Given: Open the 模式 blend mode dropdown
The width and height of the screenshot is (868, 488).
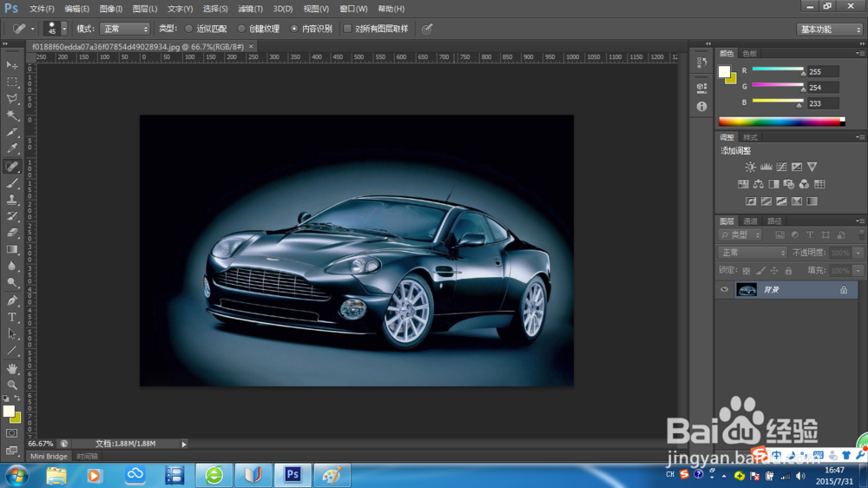Looking at the screenshot, I should (x=124, y=29).
